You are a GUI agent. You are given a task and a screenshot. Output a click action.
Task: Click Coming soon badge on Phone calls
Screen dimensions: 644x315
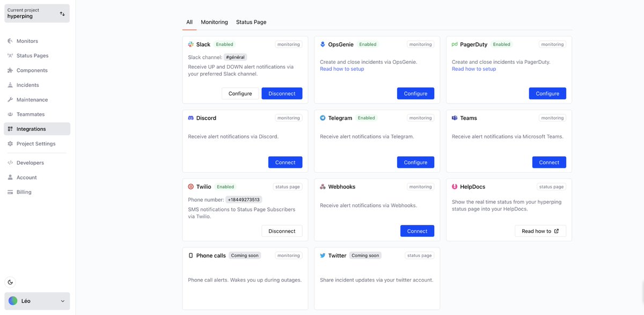[x=245, y=255]
